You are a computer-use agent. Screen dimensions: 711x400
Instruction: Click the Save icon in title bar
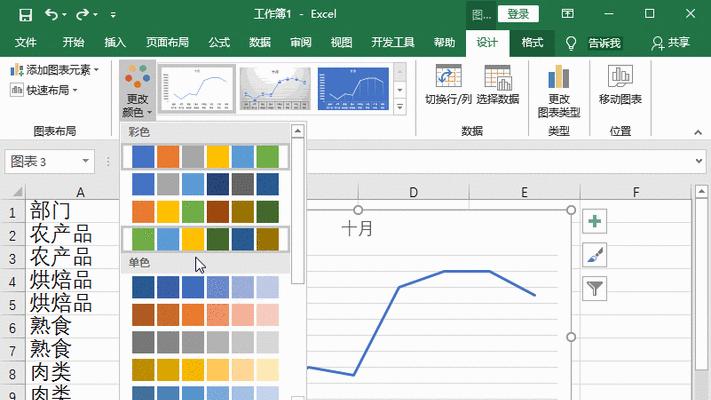(x=25, y=15)
